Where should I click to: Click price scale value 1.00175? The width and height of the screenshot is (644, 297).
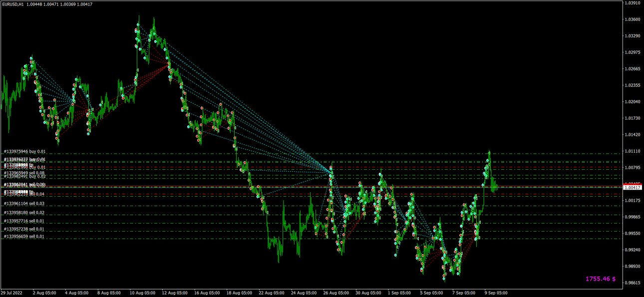pyautogui.click(x=633, y=201)
